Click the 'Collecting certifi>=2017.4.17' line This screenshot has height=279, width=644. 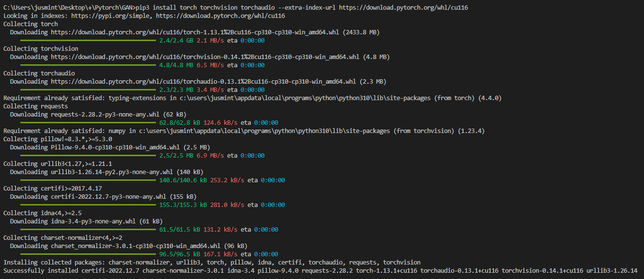coord(53,189)
